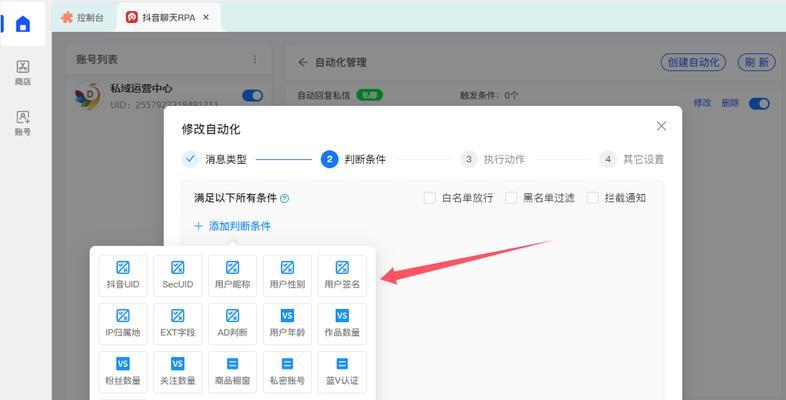786x400 pixels.
Task: Open the 账号 sidebar item
Action: pos(23,123)
